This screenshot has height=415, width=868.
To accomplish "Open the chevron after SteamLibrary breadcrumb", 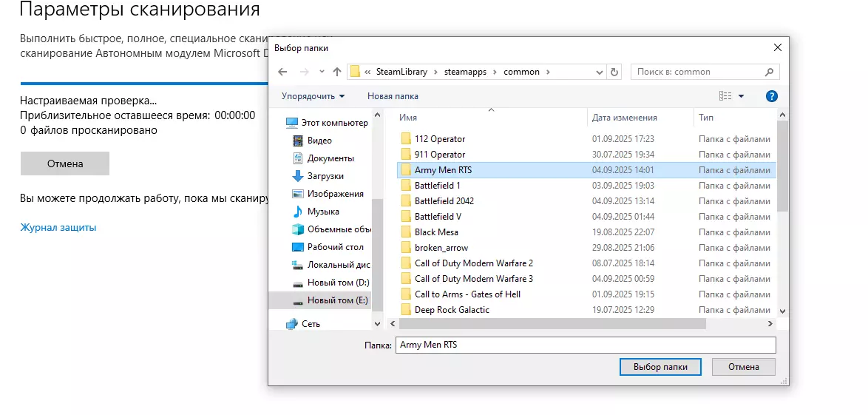I will pos(435,72).
